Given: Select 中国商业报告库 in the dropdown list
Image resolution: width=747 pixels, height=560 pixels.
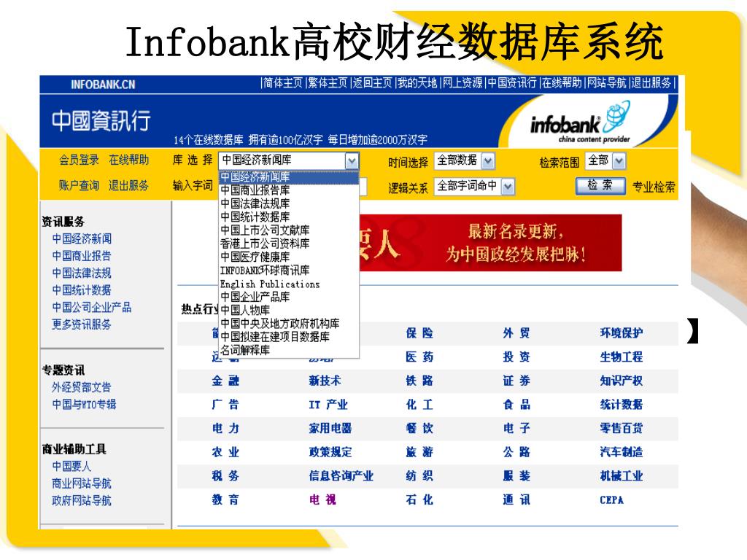Looking at the screenshot, I should tap(289, 190).
